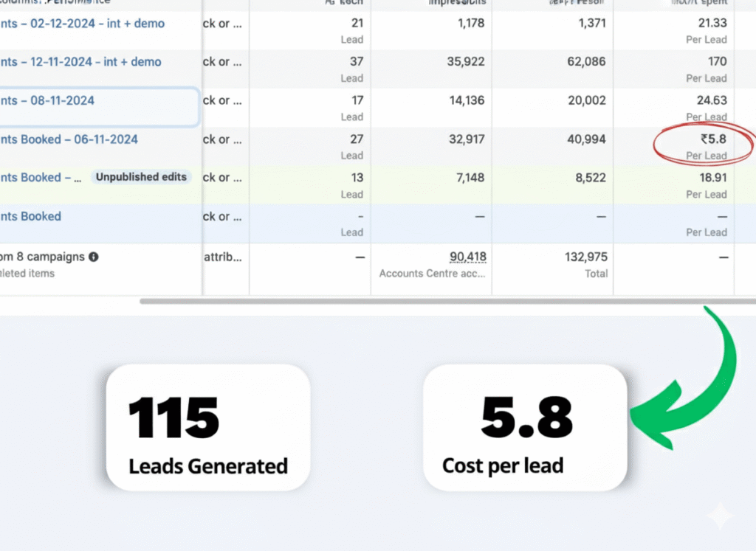Click the info icon beside "8 campaigns"

(94, 257)
